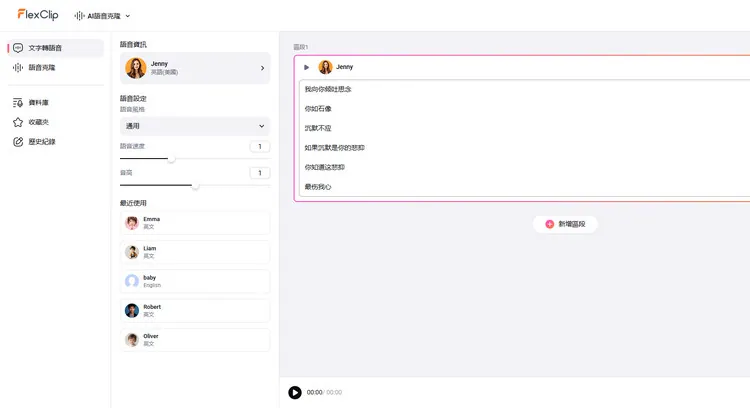The image size is (750, 408).
Task: Select Oliver from recently used voices
Action: 195,340
